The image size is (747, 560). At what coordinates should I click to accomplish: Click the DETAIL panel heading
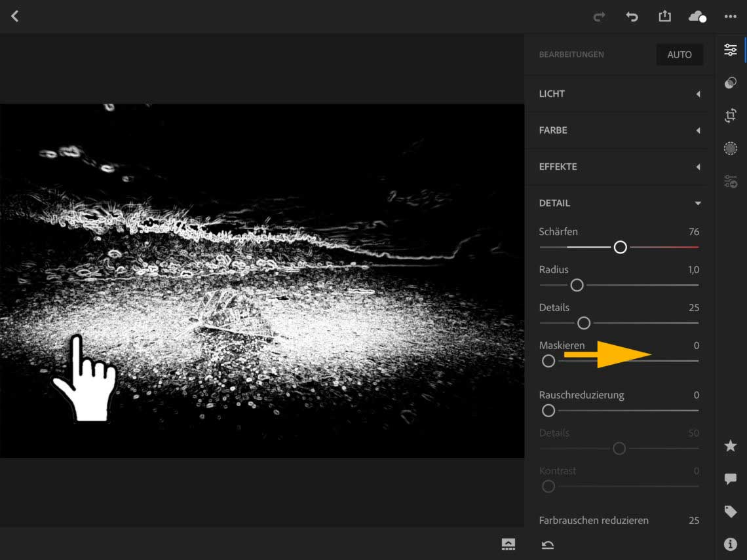554,203
